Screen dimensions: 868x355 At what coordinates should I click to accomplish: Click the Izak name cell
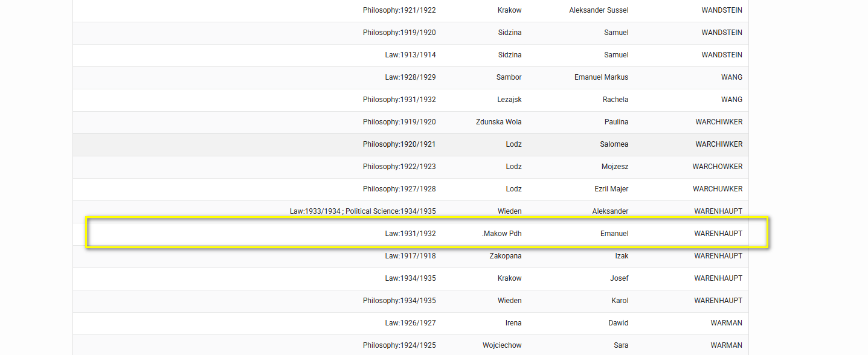[x=621, y=256]
